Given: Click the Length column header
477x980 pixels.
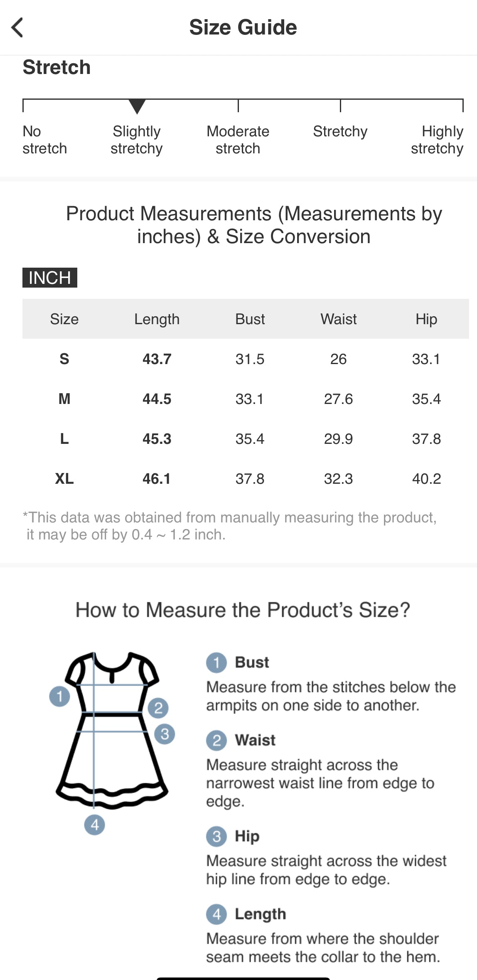Looking at the screenshot, I should tap(157, 319).
